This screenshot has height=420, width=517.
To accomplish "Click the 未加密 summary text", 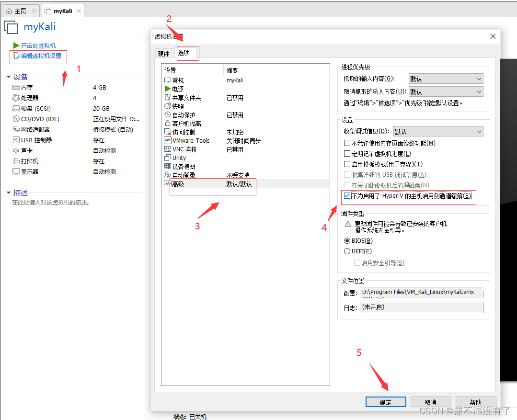I will [x=235, y=132].
